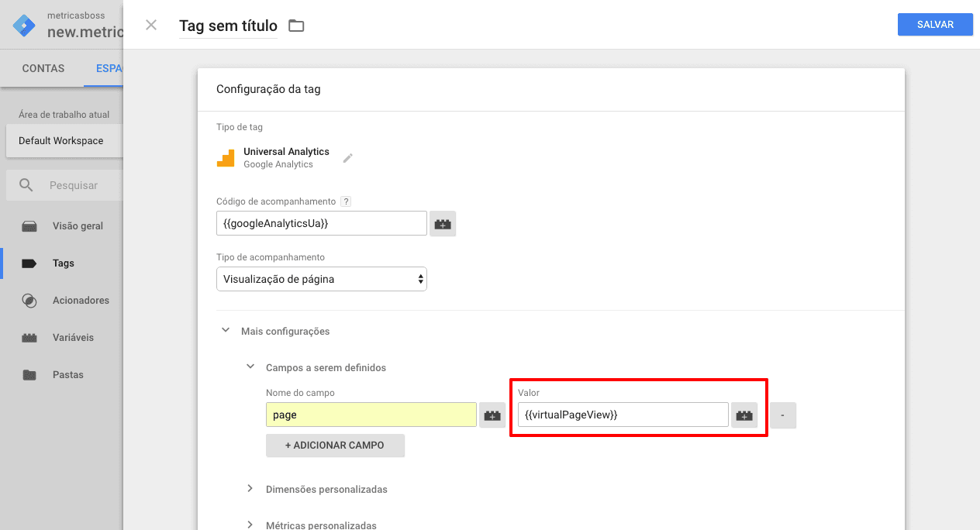Open the Tipo de acompanhamento dropdown
The width and height of the screenshot is (980, 530).
(x=321, y=279)
